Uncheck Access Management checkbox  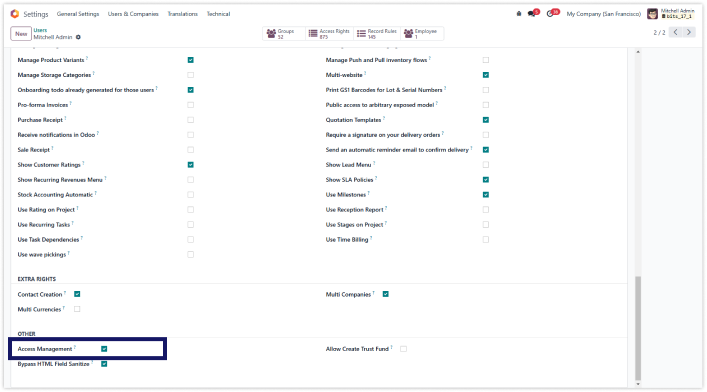click(104, 349)
